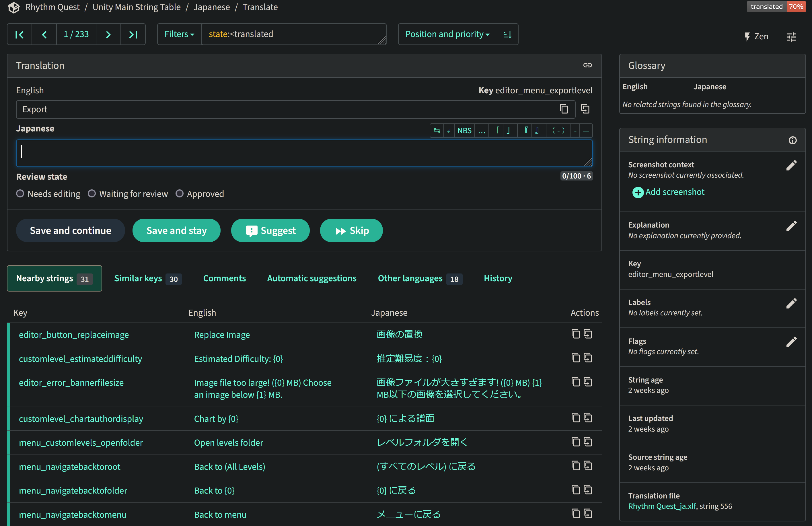Click Save and stay button
812x526 pixels.
coord(176,231)
